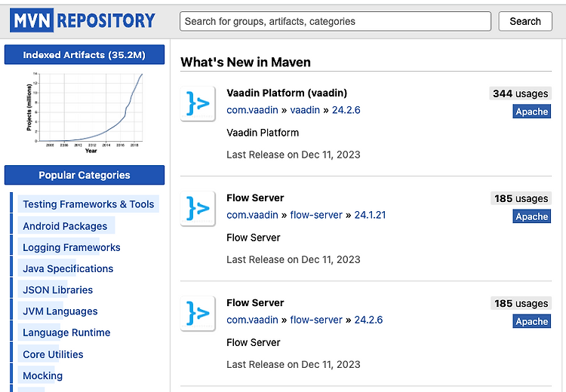
Task: Open the Vaadin Platform (vaadin) title
Action: (287, 93)
